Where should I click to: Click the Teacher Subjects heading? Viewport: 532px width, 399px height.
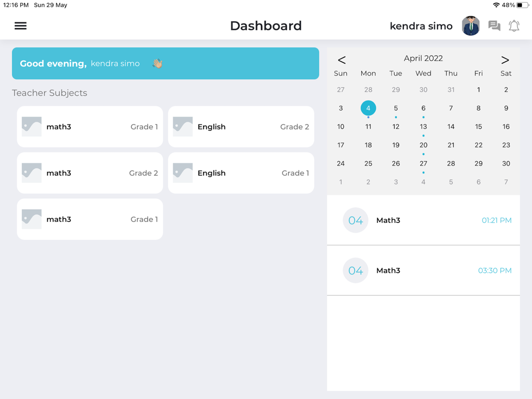[49, 93]
